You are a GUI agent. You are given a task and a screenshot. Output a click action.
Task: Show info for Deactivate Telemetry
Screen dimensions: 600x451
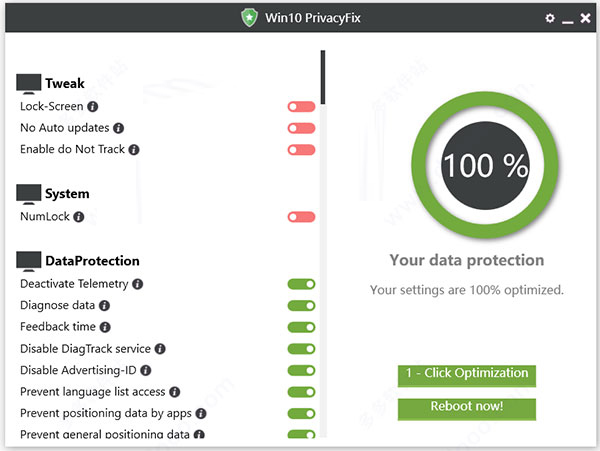(x=138, y=284)
